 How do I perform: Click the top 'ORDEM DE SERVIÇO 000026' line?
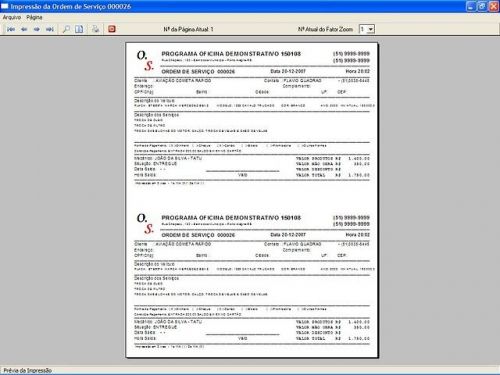pyautogui.click(x=198, y=72)
